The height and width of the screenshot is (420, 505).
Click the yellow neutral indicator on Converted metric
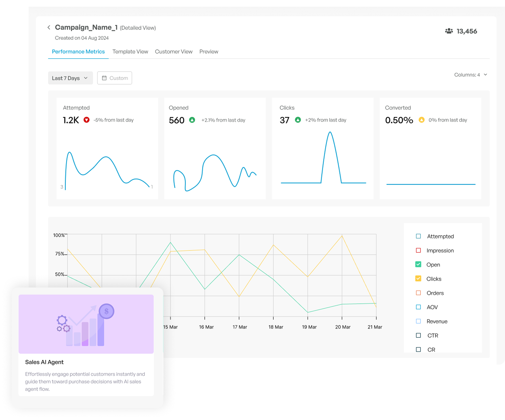(x=421, y=120)
